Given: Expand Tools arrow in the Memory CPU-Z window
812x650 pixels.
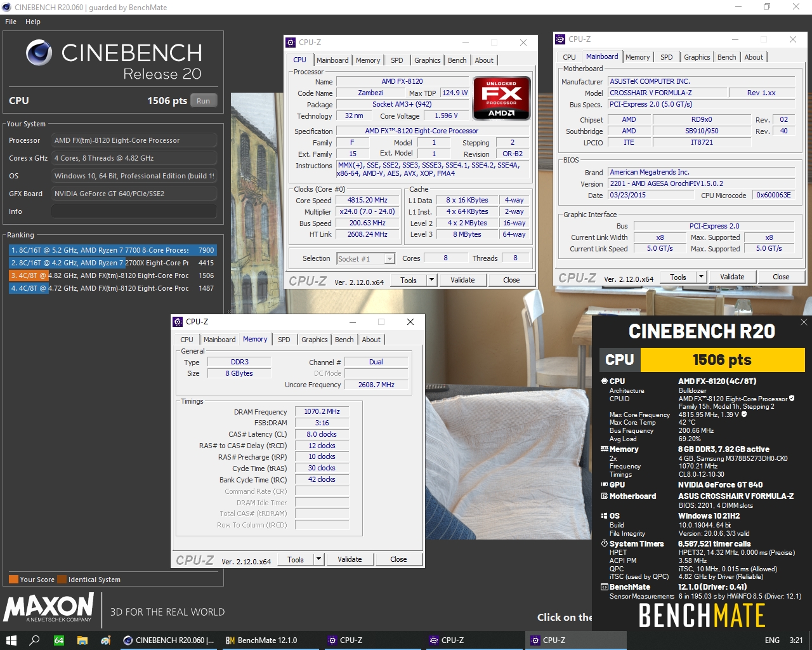Looking at the screenshot, I should click(x=319, y=559).
